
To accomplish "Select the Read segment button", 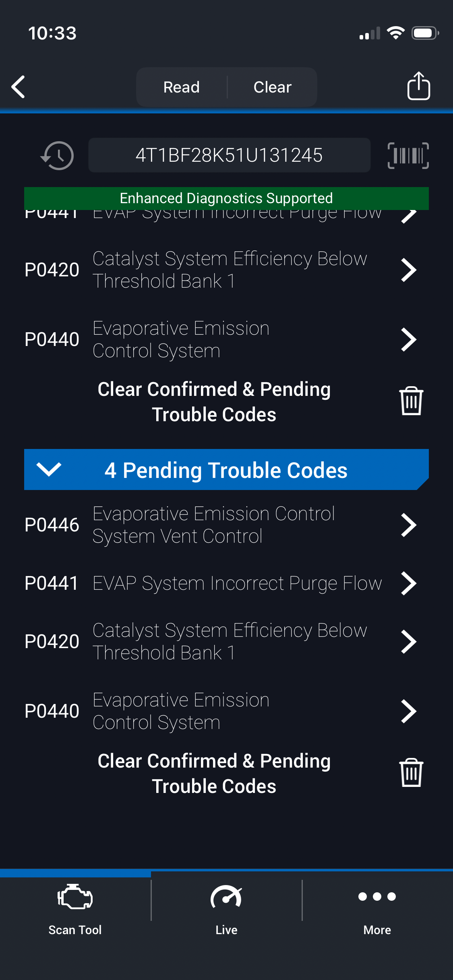I will (182, 87).
